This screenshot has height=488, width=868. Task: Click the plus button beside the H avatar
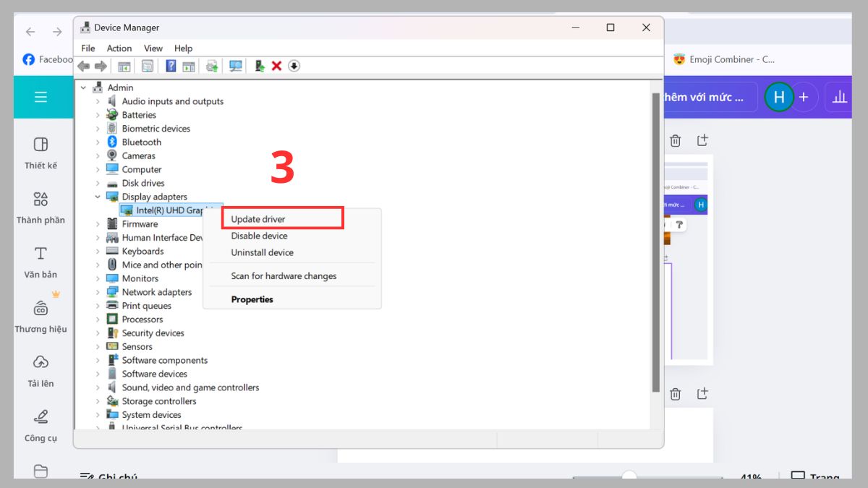[x=803, y=97]
